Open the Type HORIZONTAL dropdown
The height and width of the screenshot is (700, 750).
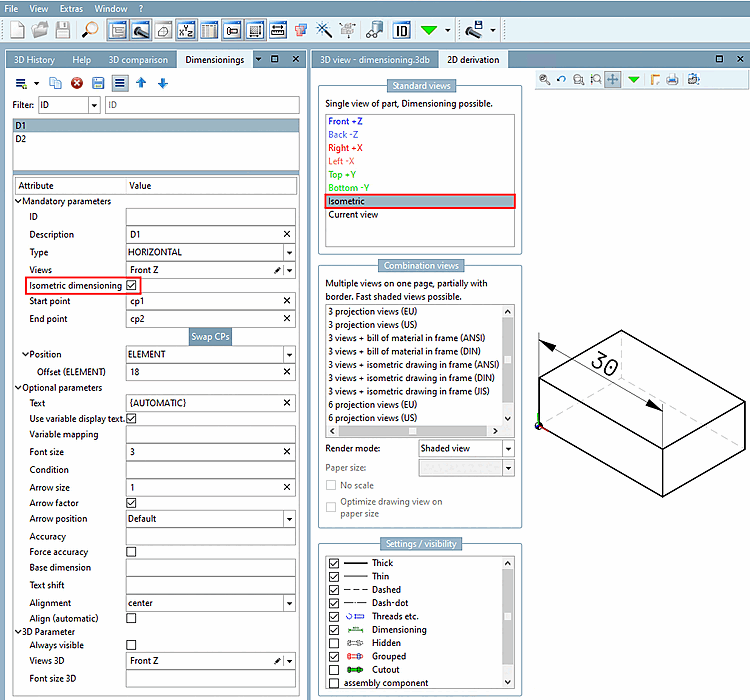click(x=289, y=252)
